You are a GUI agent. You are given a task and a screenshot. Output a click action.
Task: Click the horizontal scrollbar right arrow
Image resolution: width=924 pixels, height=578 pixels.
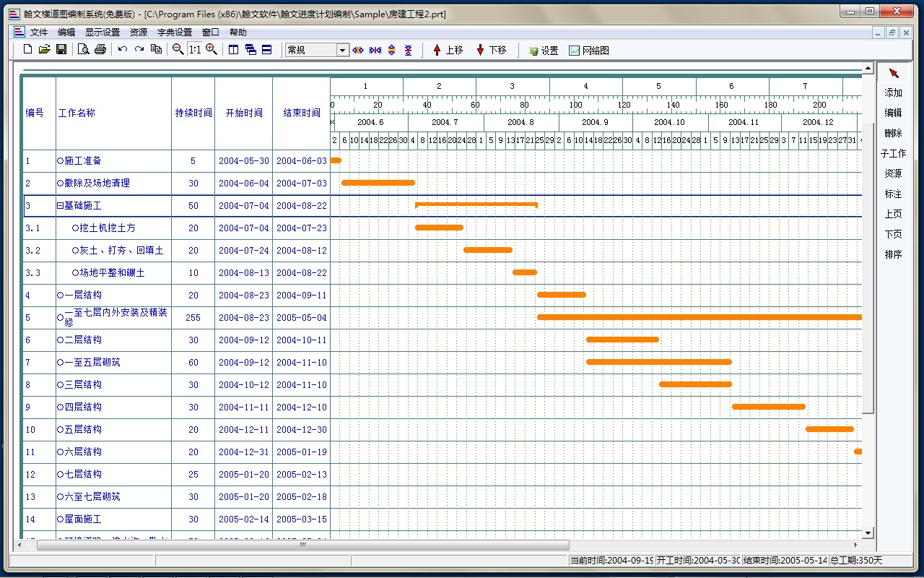[x=857, y=545]
